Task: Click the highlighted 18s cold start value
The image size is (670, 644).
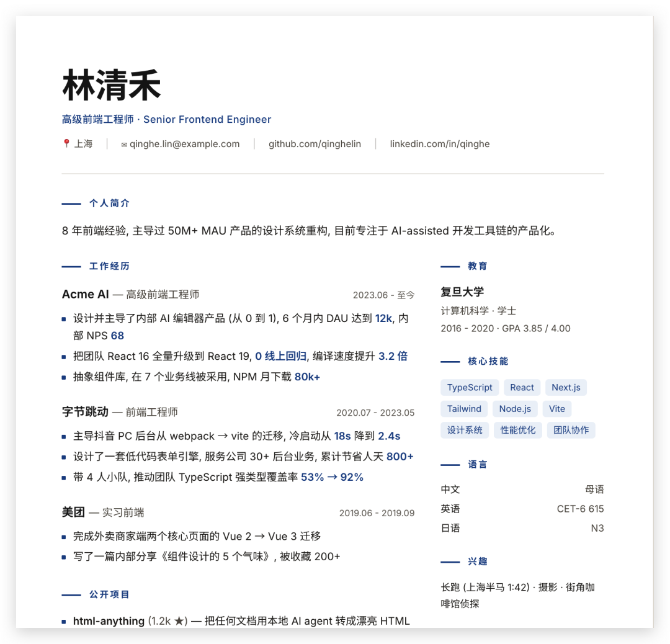Action: (x=342, y=436)
